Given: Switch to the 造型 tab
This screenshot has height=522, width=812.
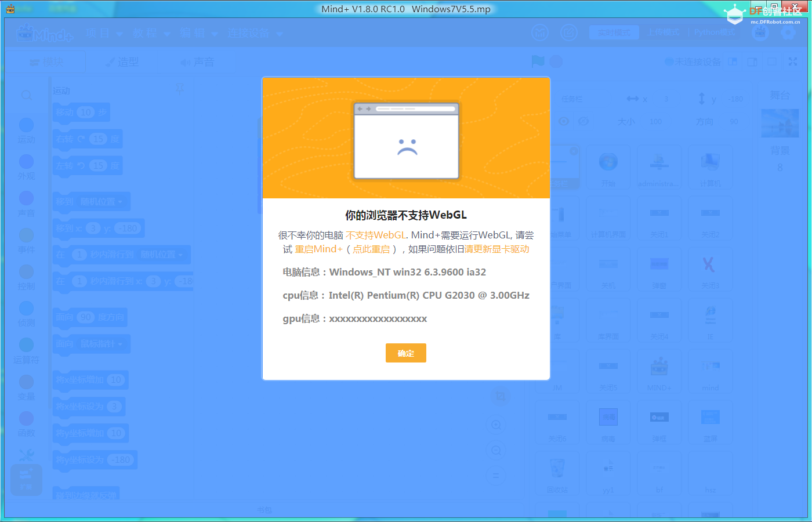Looking at the screenshot, I should tap(122, 61).
